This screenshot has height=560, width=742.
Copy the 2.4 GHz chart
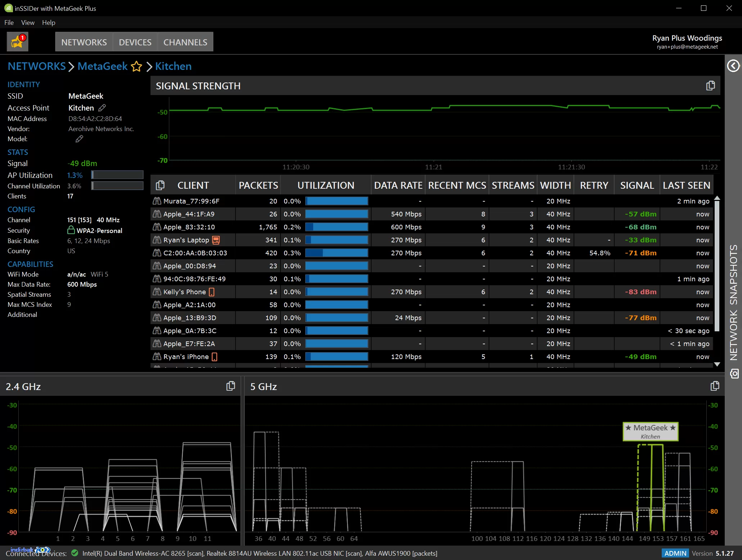tap(230, 386)
